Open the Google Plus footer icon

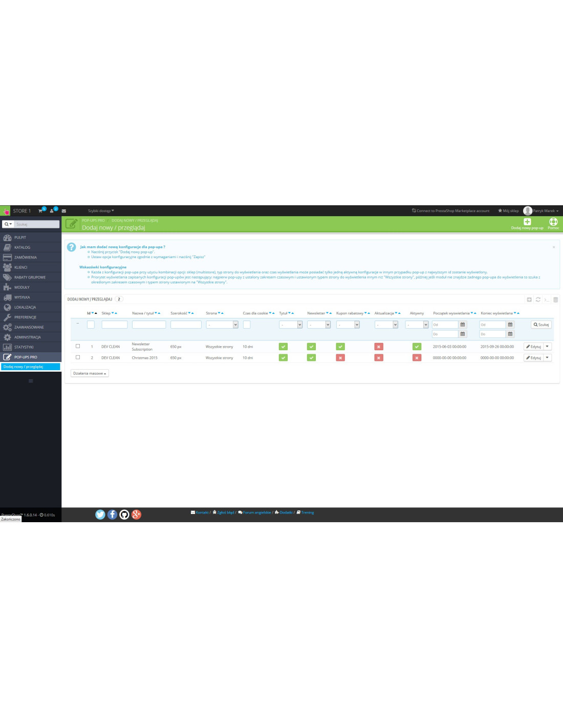click(x=136, y=515)
